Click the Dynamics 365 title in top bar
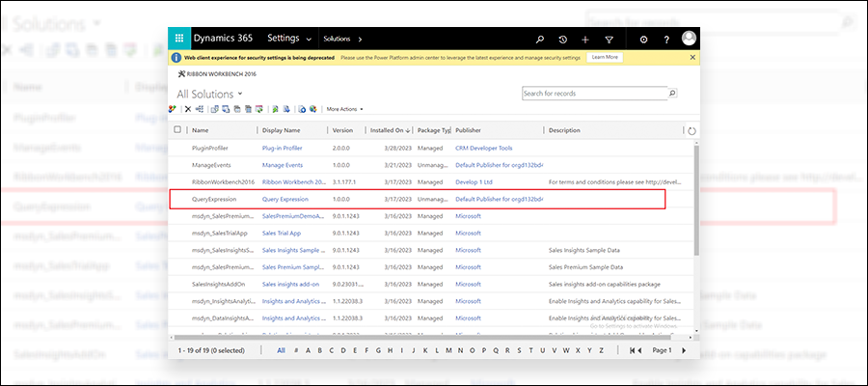This screenshot has height=386, width=868. [x=223, y=39]
